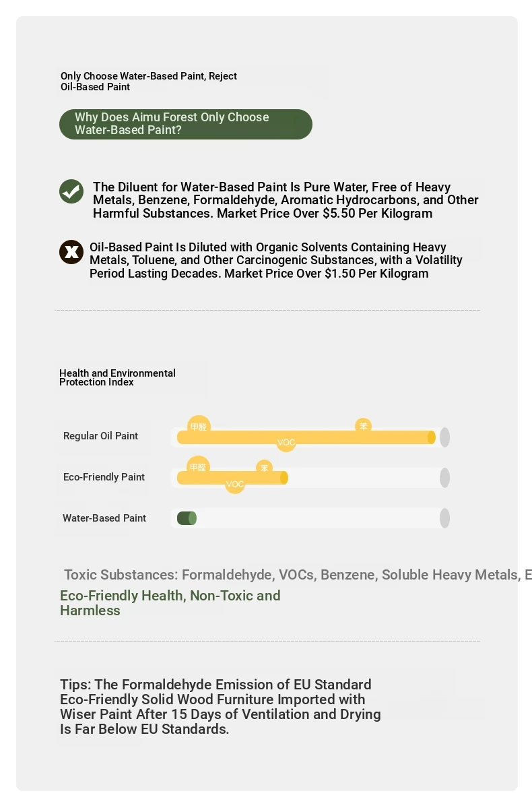This screenshot has width=532, height=810.
Task: Click the formaldehyde bubble on Regular Oil Paint bar
Action: (199, 427)
